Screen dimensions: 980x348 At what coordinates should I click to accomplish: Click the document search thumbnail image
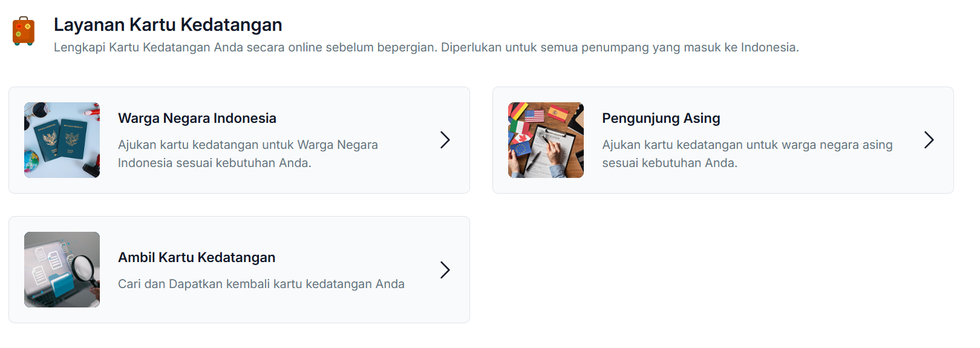point(62,269)
